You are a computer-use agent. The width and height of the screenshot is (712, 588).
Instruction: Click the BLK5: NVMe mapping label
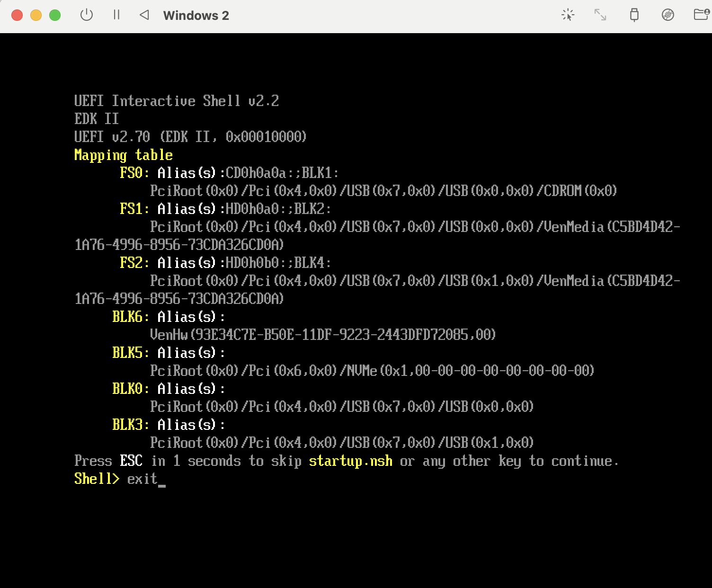(131, 353)
